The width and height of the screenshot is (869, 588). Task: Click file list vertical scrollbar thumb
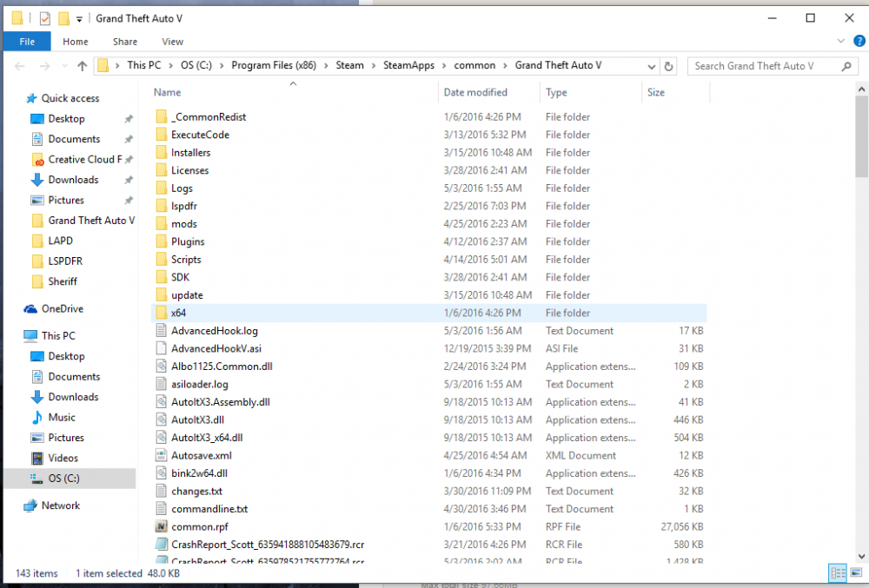861,136
